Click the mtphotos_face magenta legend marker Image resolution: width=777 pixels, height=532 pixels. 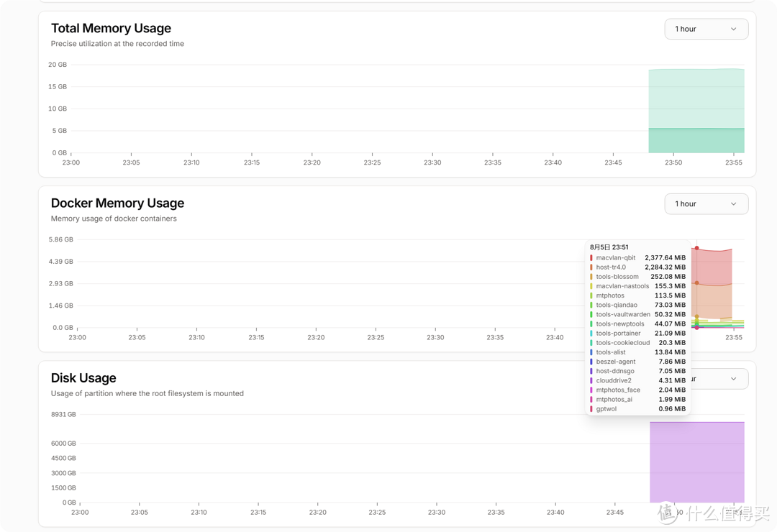(591, 389)
